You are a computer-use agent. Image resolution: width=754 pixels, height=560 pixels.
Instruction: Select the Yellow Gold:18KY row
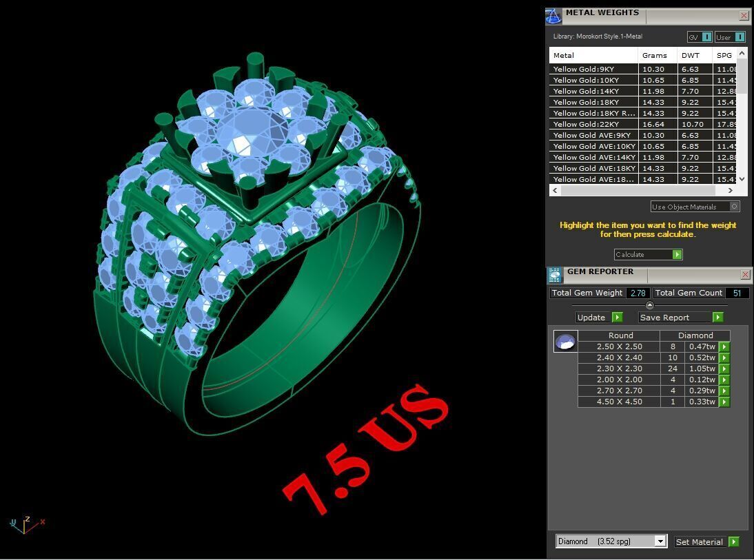[642, 103]
